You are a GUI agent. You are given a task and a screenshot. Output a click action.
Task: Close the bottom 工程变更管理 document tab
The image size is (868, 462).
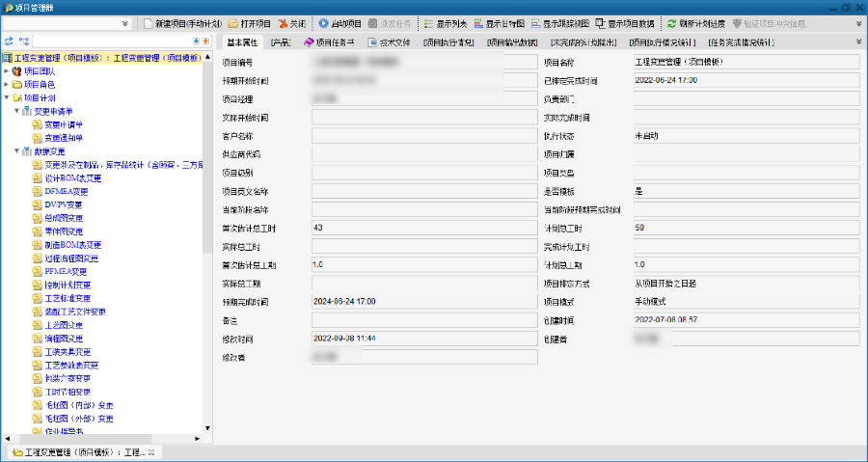tap(151, 452)
